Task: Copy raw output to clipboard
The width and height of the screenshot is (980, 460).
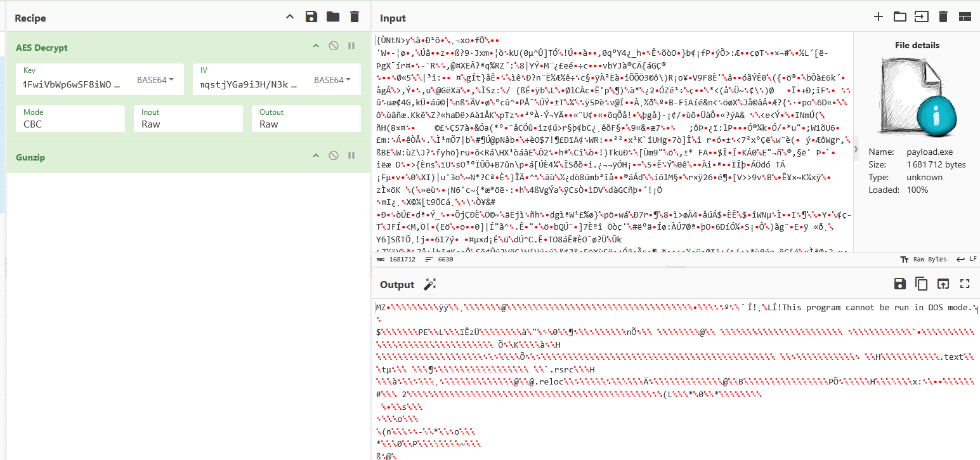Action: 922,284
